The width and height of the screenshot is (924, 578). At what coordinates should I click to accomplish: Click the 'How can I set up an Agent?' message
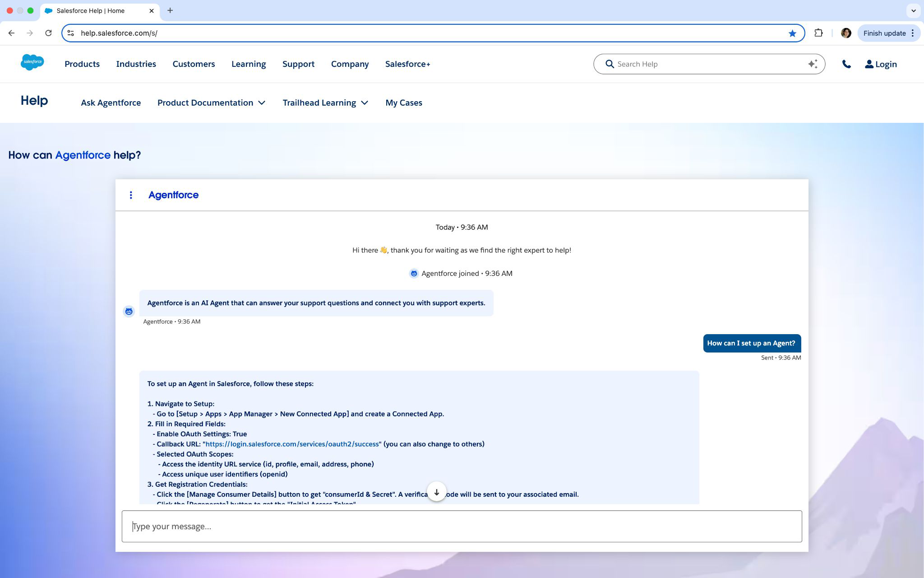[752, 343]
